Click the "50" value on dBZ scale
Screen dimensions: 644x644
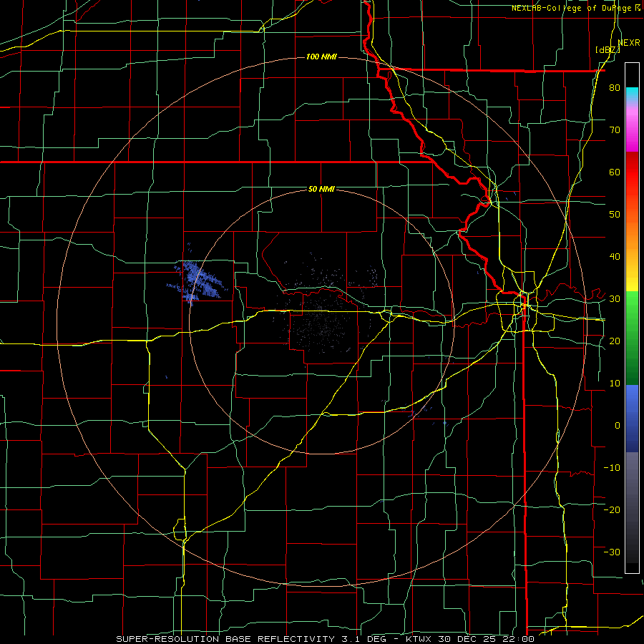tap(615, 215)
